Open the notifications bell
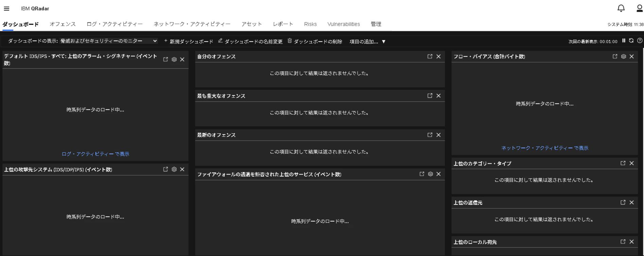Image resolution: width=644 pixels, height=256 pixels. (x=621, y=8)
